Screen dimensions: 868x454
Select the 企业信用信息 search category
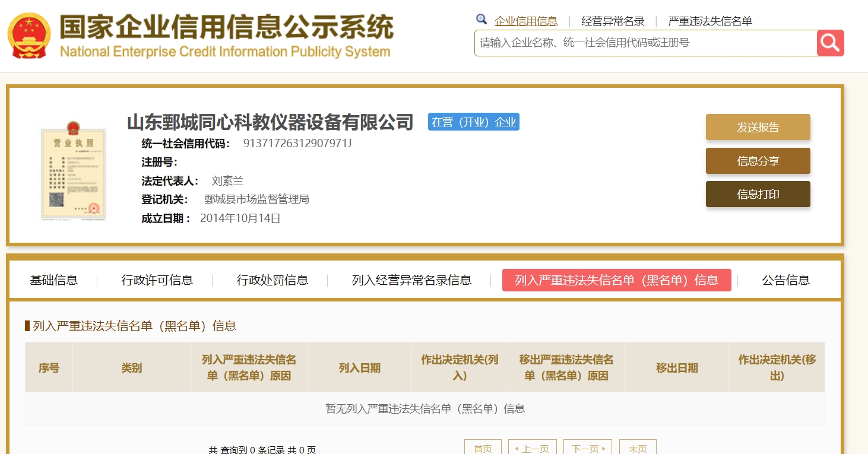526,21
